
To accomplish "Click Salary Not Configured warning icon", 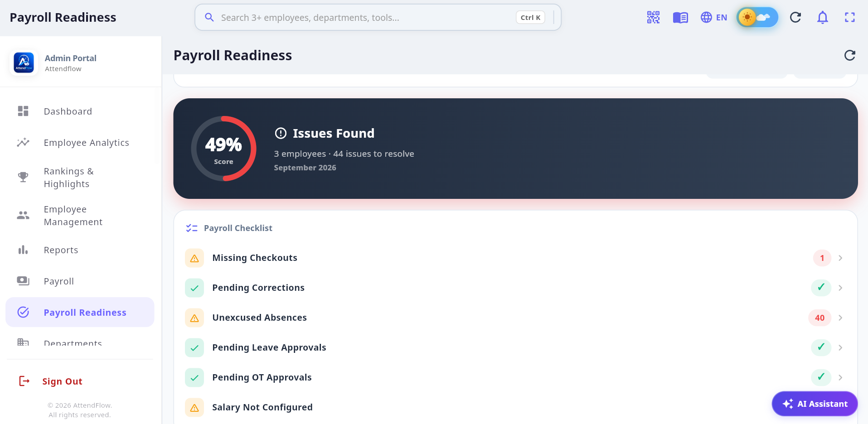I will pyautogui.click(x=194, y=408).
